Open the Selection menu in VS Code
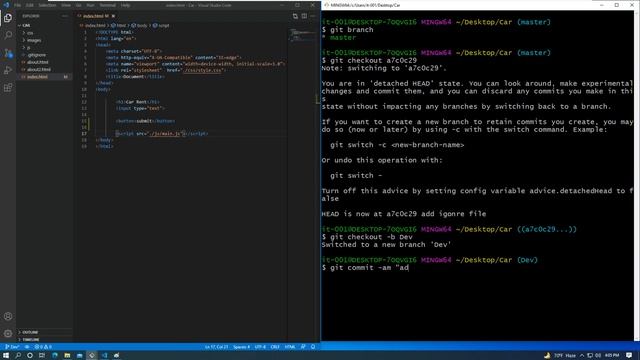640x360 pixels. tap(47, 5)
